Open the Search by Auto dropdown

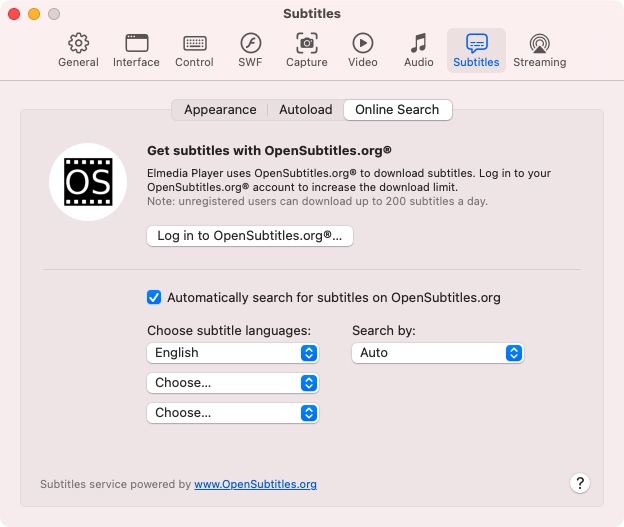pos(438,353)
